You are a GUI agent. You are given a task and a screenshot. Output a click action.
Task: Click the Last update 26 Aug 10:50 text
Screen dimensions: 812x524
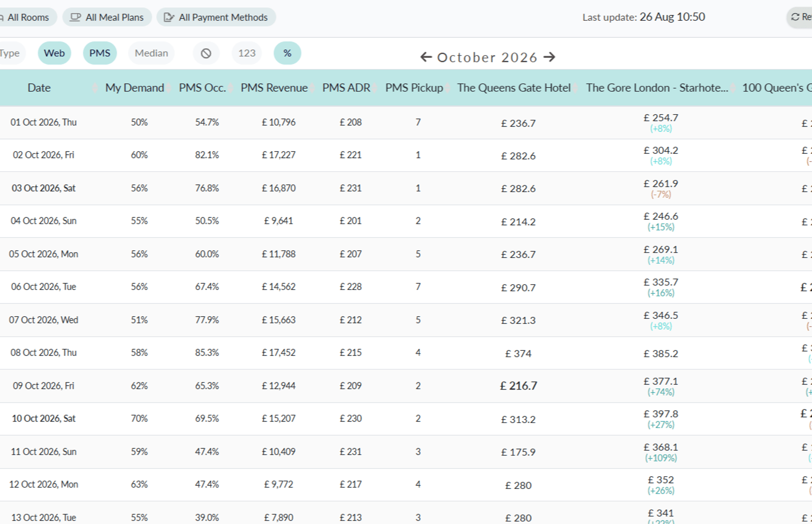point(644,17)
